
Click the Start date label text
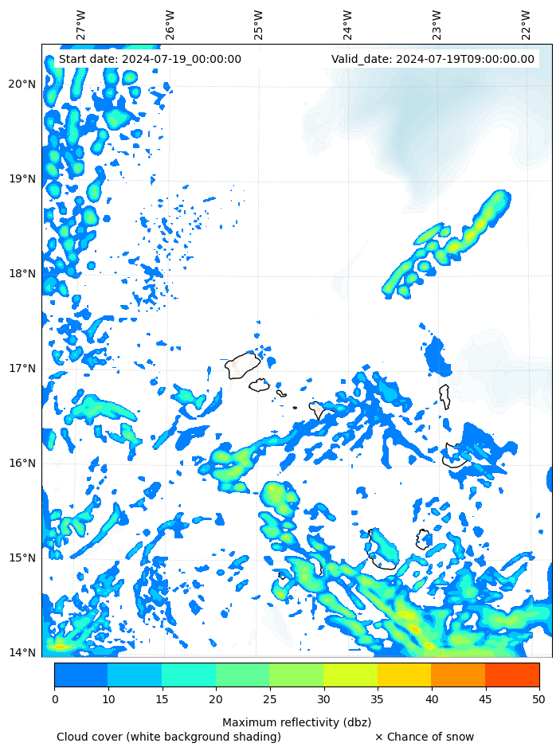pyautogui.click(x=150, y=60)
